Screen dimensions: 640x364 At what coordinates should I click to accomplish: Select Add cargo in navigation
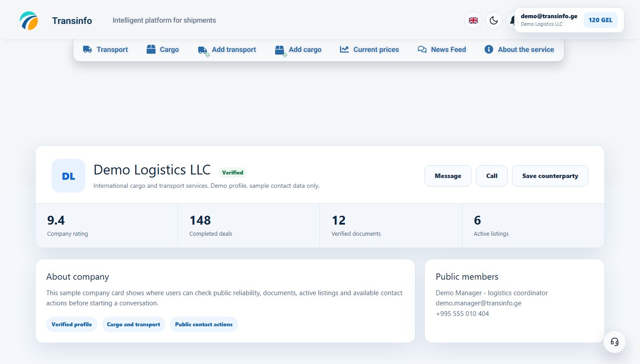coord(298,50)
